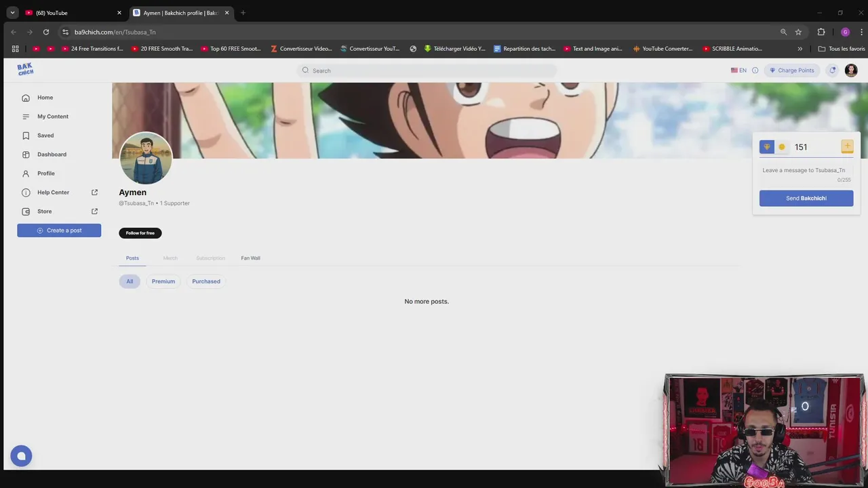
Task: Click Help Center external link arrow
Action: point(94,192)
